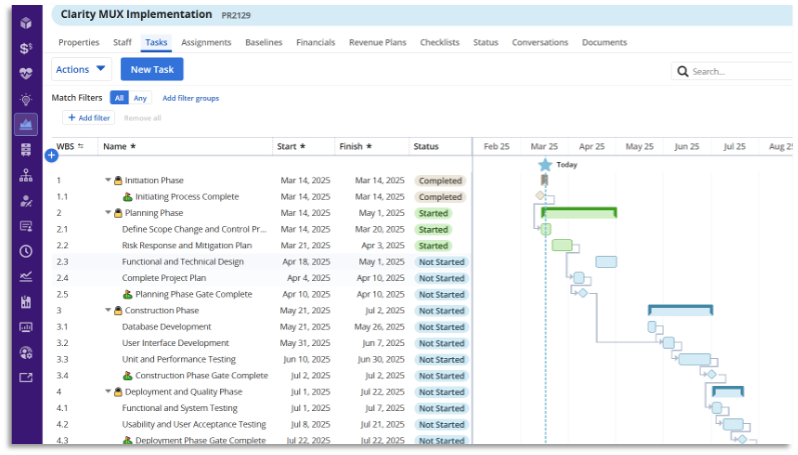Open Not Started status of Database Development
Screen dimensions: 798x455
[x=441, y=327]
